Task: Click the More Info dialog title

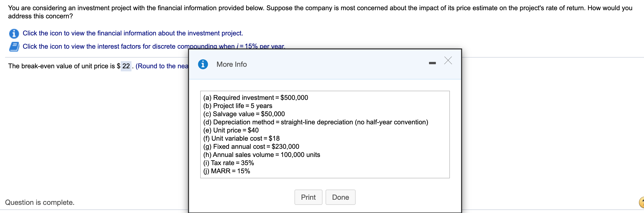Action: coord(232,64)
